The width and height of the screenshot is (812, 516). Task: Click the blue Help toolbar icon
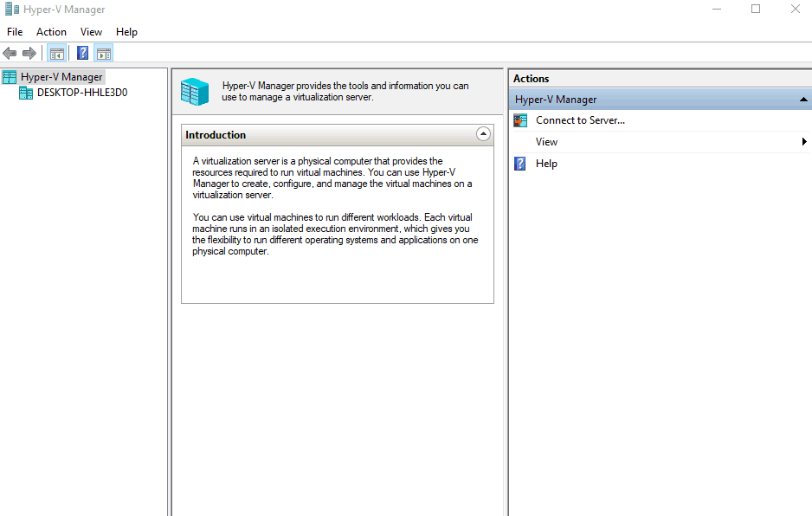coord(83,53)
